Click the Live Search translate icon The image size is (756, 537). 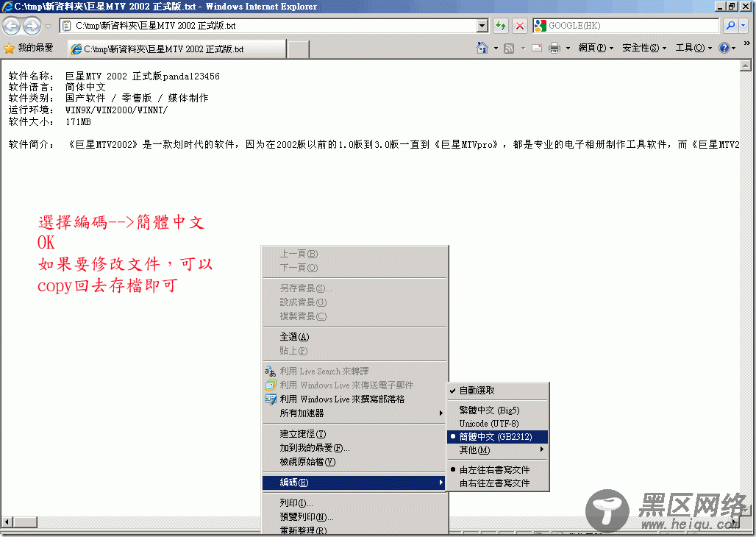tap(271, 371)
